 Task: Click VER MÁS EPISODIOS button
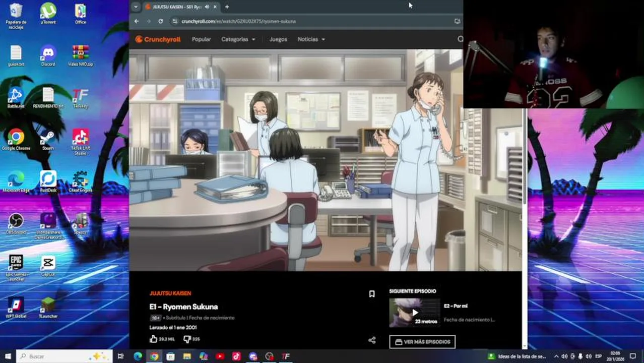422,342
